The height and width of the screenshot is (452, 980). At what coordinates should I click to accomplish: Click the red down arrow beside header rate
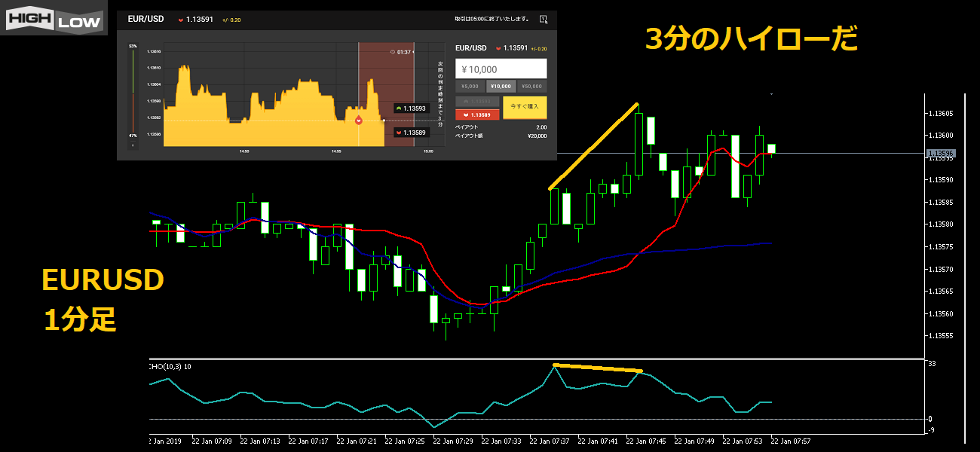[x=181, y=20]
